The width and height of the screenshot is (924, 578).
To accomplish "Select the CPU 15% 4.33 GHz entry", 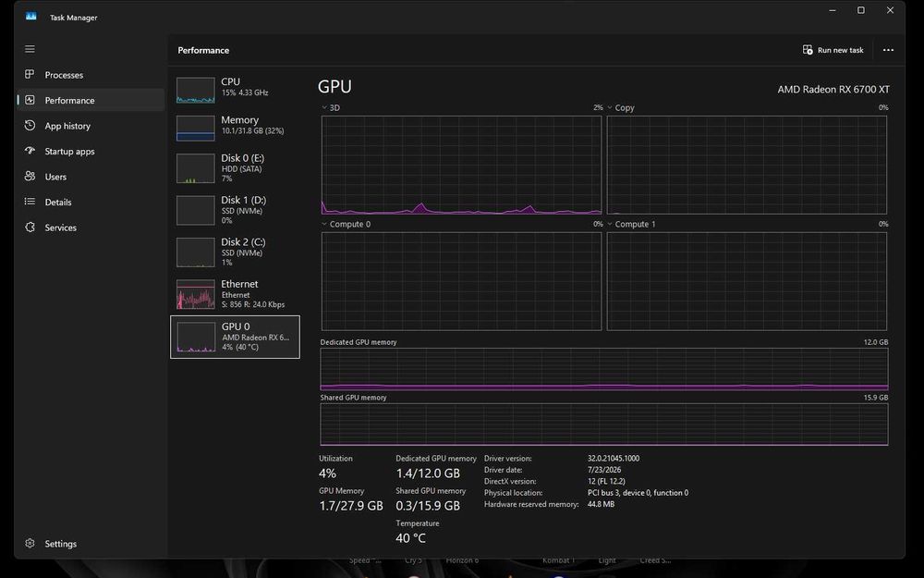I will (245, 87).
